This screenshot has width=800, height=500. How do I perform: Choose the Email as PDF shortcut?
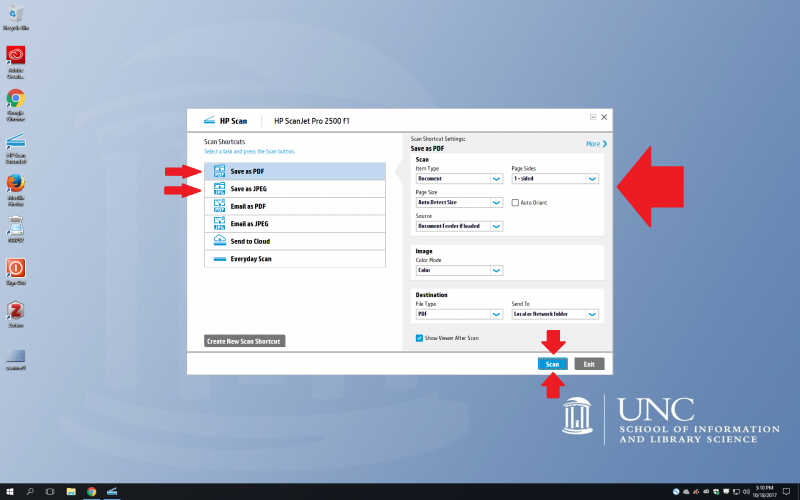295,206
